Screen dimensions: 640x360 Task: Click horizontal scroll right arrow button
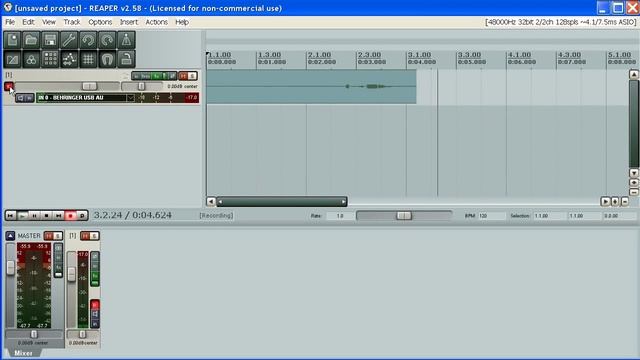(605, 201)
